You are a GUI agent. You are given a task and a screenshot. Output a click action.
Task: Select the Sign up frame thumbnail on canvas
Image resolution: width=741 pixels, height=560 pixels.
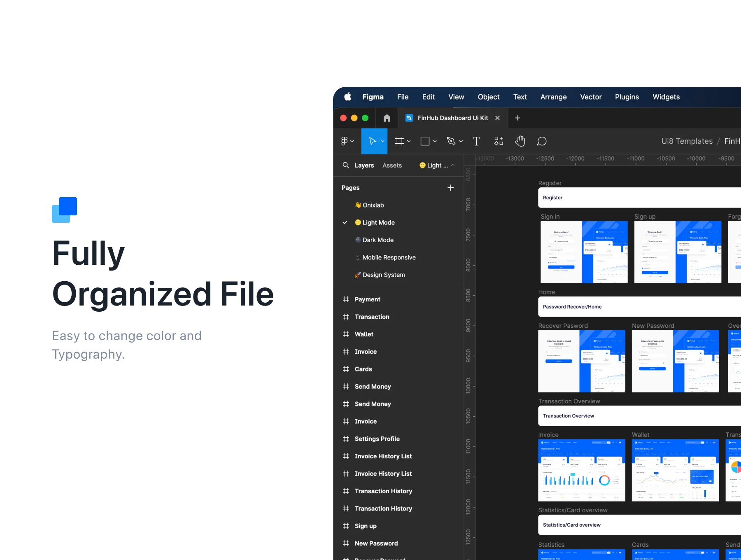pyautogui.click(x=678, y=252)
